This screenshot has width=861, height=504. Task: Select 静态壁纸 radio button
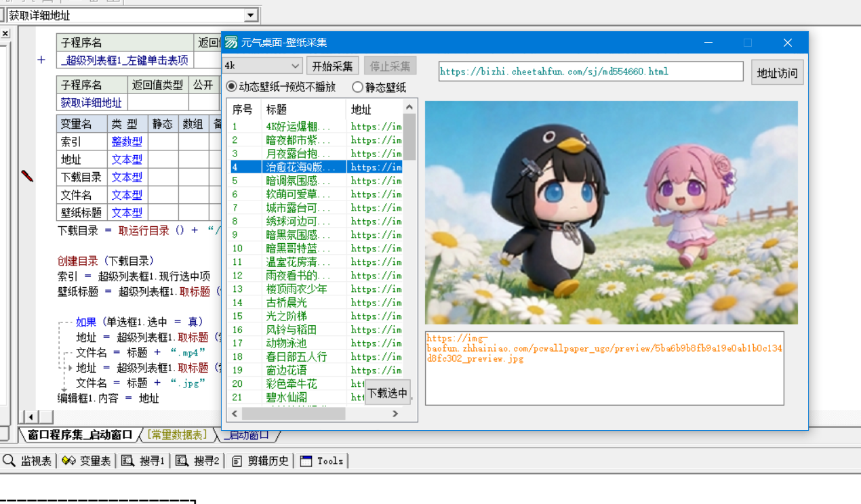[380, 87]
